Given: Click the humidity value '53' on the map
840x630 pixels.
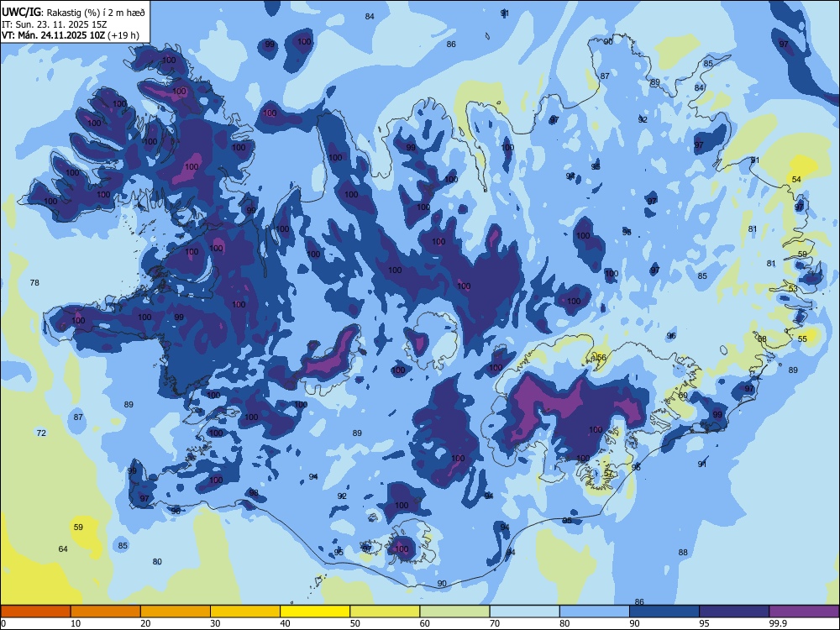Looking at the screenshot, I should (x=794, y=288).
